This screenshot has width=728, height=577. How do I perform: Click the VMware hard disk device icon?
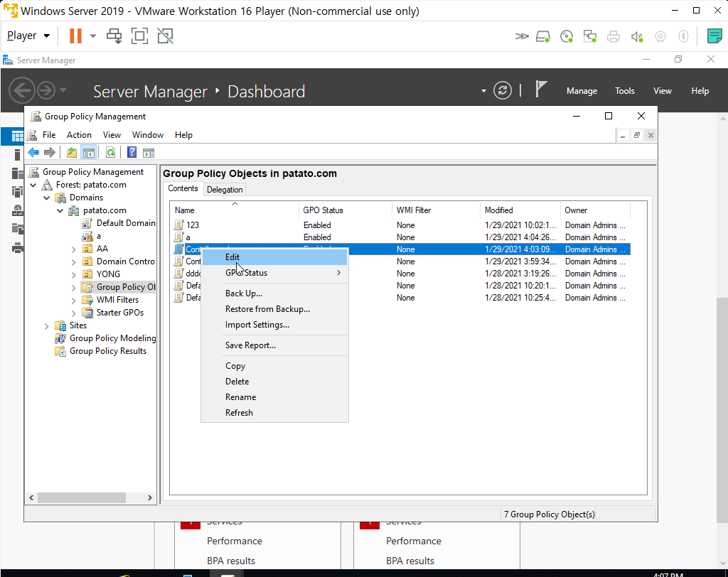pyautogui.click(x=543, y=36)
